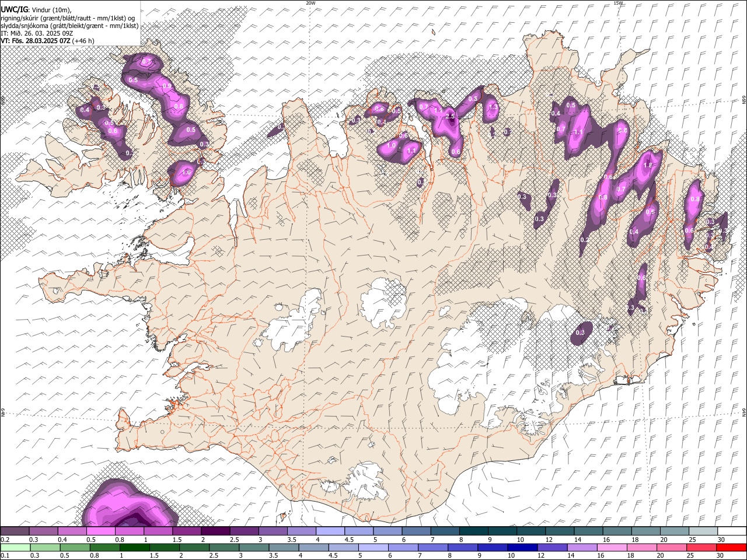The width and height of the screenshot is (747, 560).
Task: Click the violet 14–16 swatch in bottom legend row
Action: pyautogui.click(x=582, y=548)
